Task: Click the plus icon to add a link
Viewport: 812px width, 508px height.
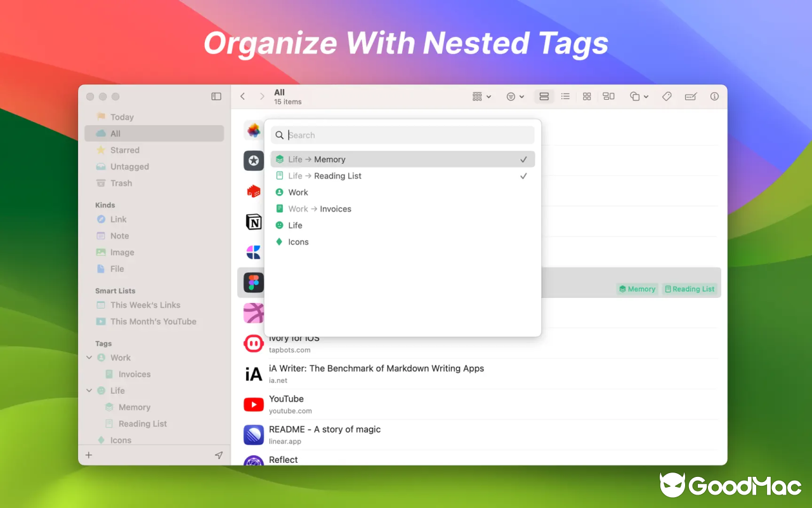Action: click(x=88, y=455)
